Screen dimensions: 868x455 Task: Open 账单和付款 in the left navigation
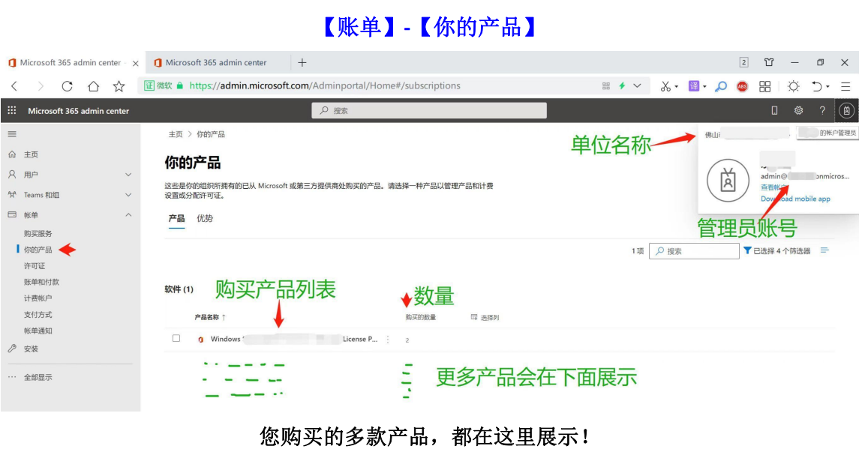(41, 282)
